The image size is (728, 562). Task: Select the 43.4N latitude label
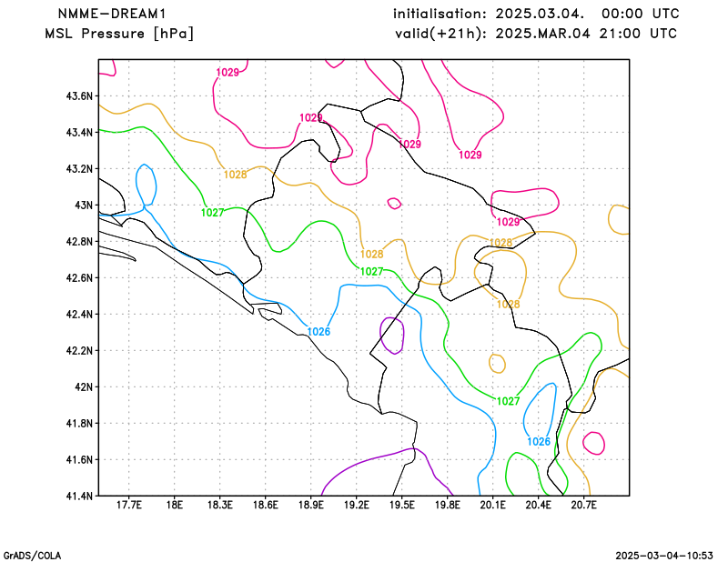[79, 132]
